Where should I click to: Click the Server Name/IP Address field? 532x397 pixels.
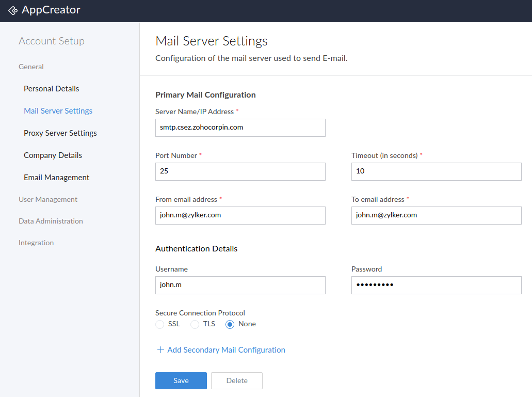(x=240, y=128)
